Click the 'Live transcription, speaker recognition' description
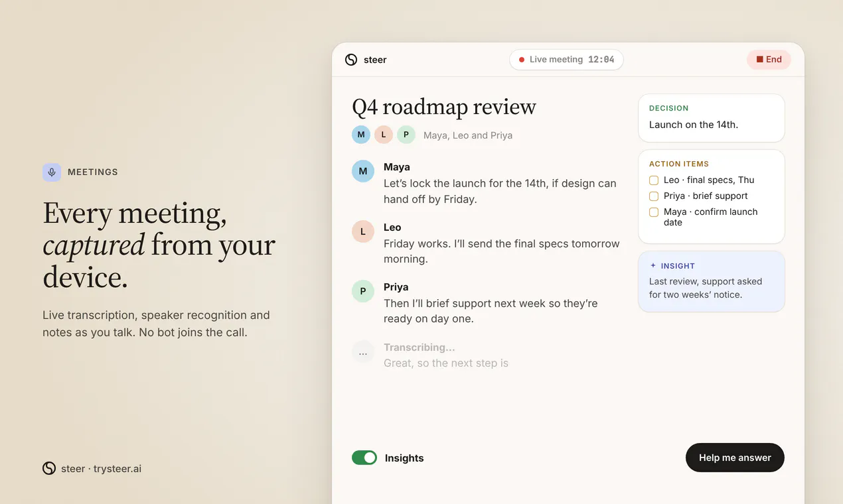 pyautogui.click(x=156, y=324)
